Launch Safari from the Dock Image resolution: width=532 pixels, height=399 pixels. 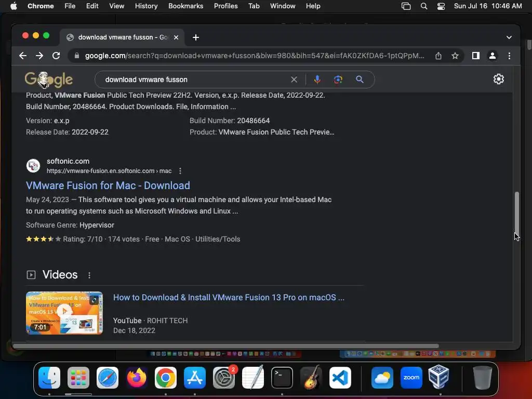[x=108, y=378]
